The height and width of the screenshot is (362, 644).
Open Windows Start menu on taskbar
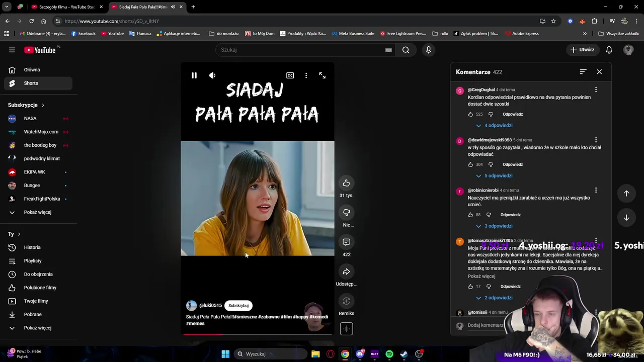pyautogui.click(x=225, y=354)
